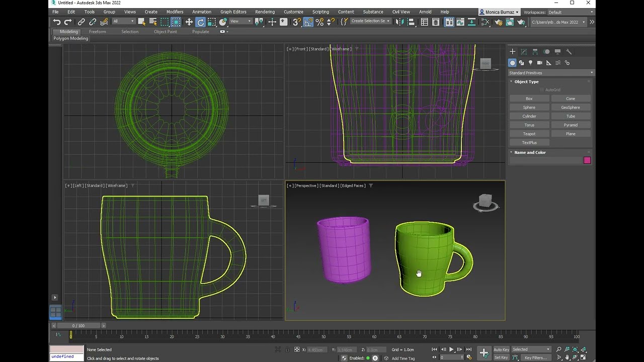
Task: Open the Layer Explorer icon
Action: click(x=436, y=22)
